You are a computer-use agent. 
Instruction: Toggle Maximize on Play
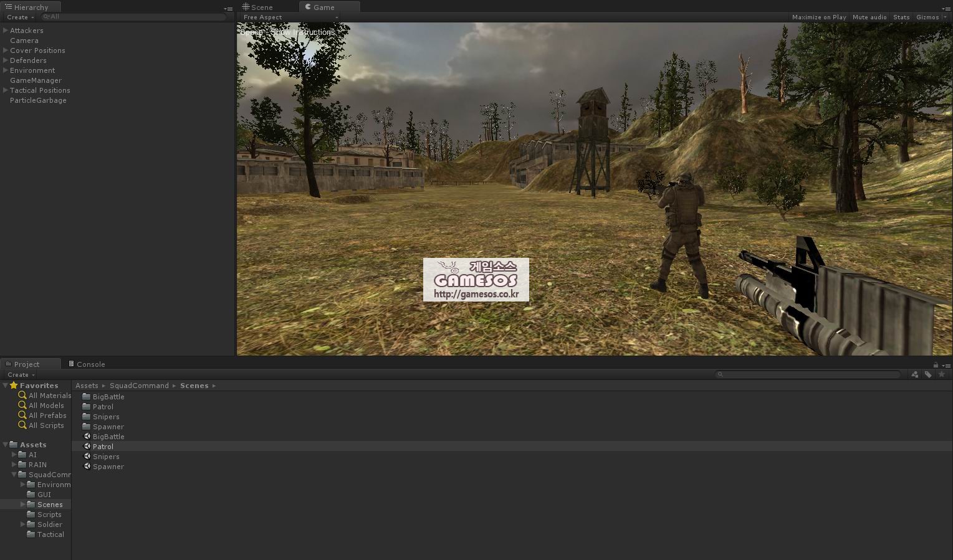click(x=819, y=17)
